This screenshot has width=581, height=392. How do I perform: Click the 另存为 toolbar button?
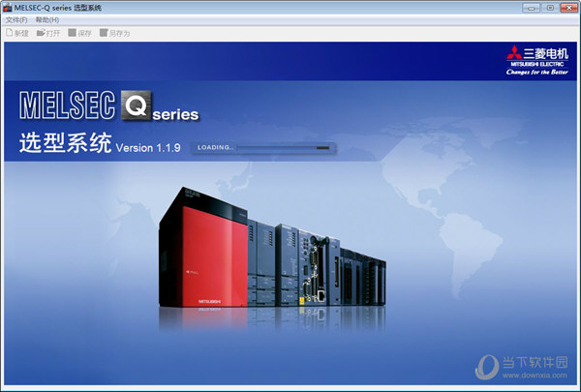click(x=115, y=33)
